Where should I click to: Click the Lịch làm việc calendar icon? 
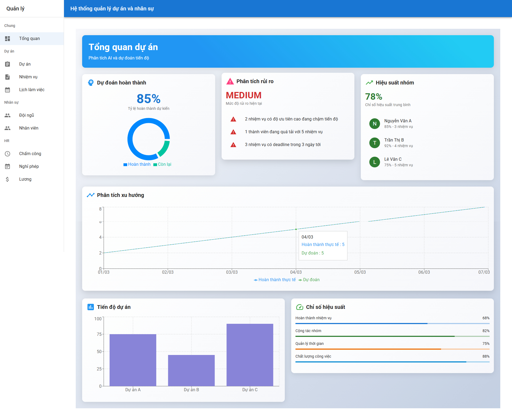7,90
